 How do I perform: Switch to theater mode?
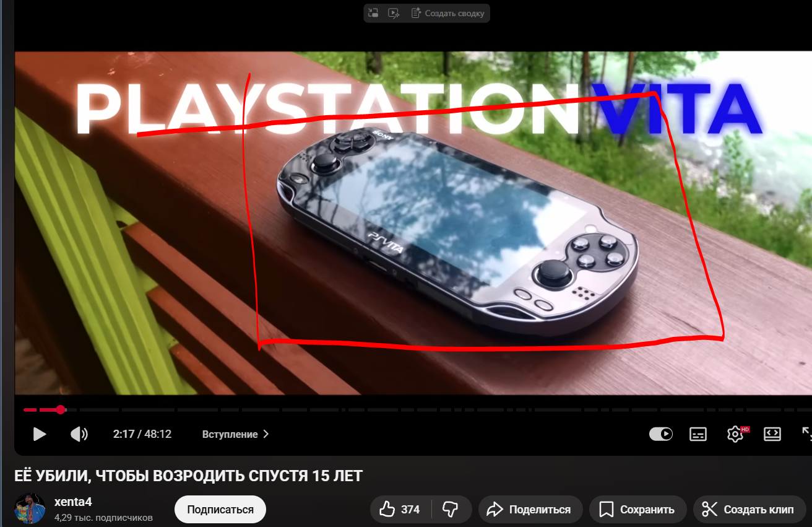point(772,434)
